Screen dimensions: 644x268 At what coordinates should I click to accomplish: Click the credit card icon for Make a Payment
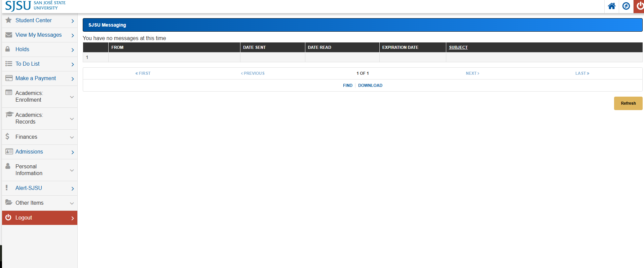point(9,78)
